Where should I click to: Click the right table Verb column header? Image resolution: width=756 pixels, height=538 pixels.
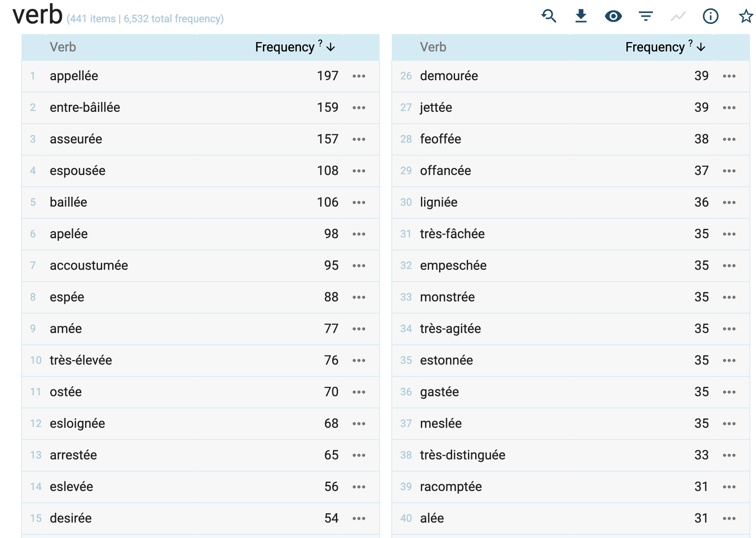coord(433,47)
